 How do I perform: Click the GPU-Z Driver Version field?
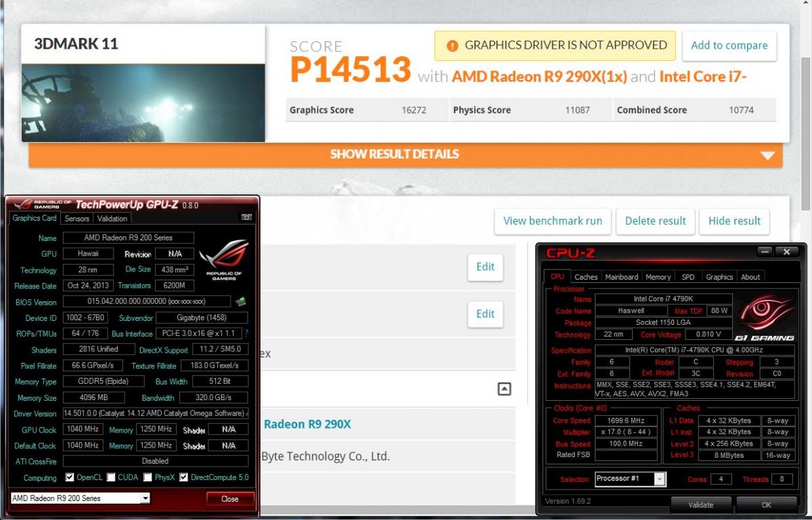[155, 413]
